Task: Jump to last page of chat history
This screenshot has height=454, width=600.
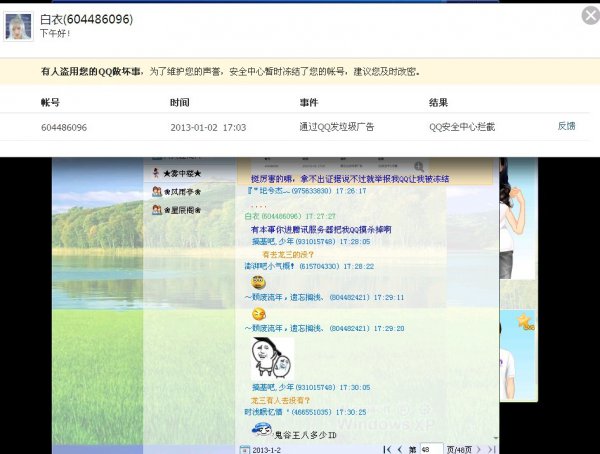Action: [x=490, y=449]
